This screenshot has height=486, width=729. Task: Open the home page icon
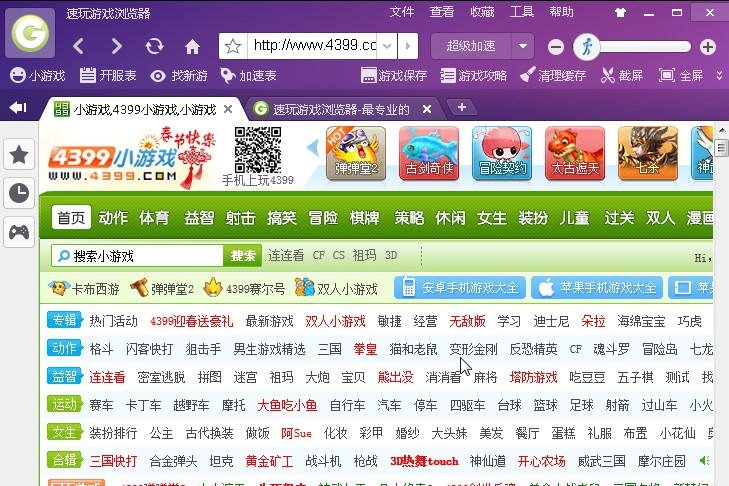(192, 47)
